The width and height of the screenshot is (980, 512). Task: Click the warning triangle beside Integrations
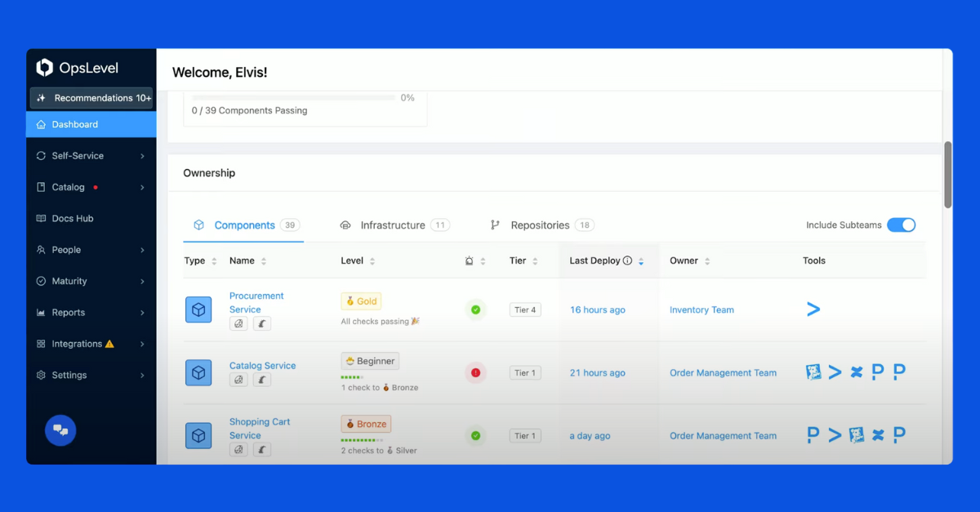[109, 344]
